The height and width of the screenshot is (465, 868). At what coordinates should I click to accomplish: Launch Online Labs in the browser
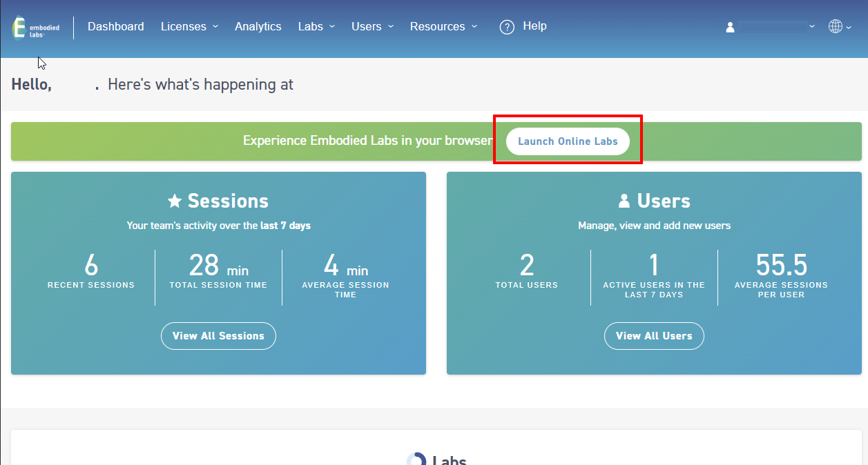(x=568, y=141)
